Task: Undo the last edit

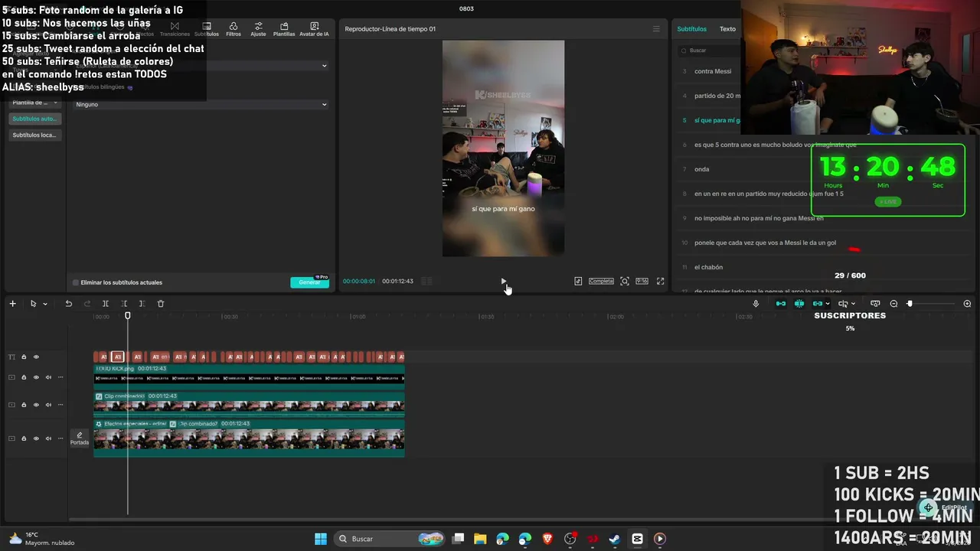Action: (x=68, y=304)
